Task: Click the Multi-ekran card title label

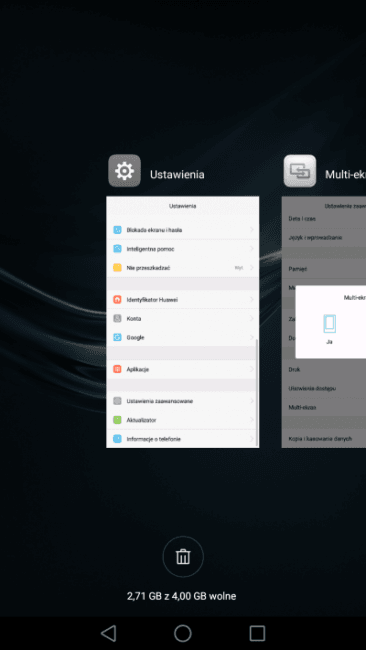Action: point(345,175)
